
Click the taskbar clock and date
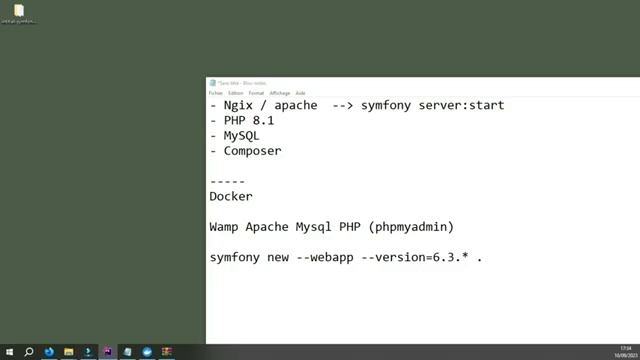[x=626, y=352]
